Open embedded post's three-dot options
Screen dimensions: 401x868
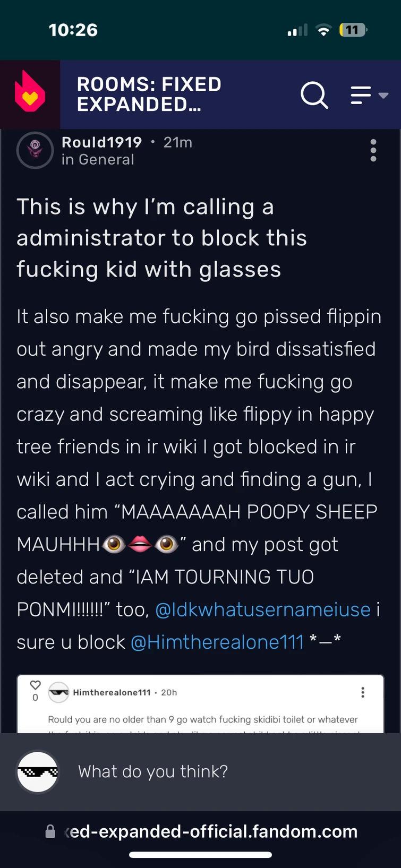pyautogui.click(x=363, y=692)
